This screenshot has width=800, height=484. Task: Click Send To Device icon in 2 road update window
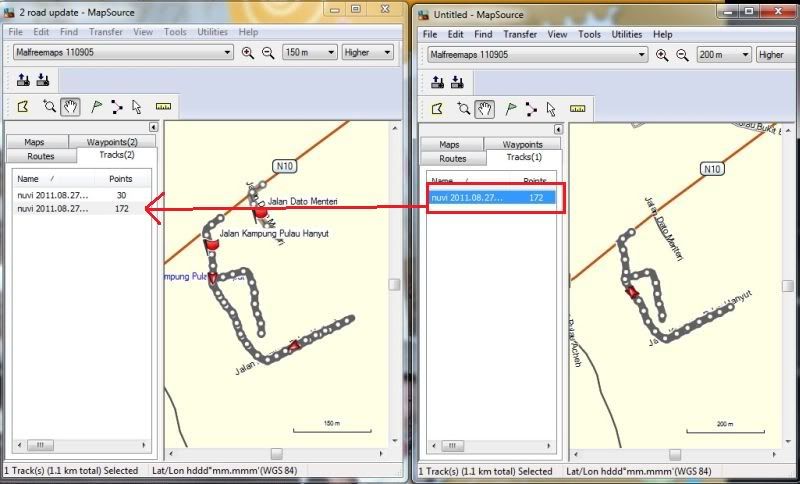tap(23, 80)
